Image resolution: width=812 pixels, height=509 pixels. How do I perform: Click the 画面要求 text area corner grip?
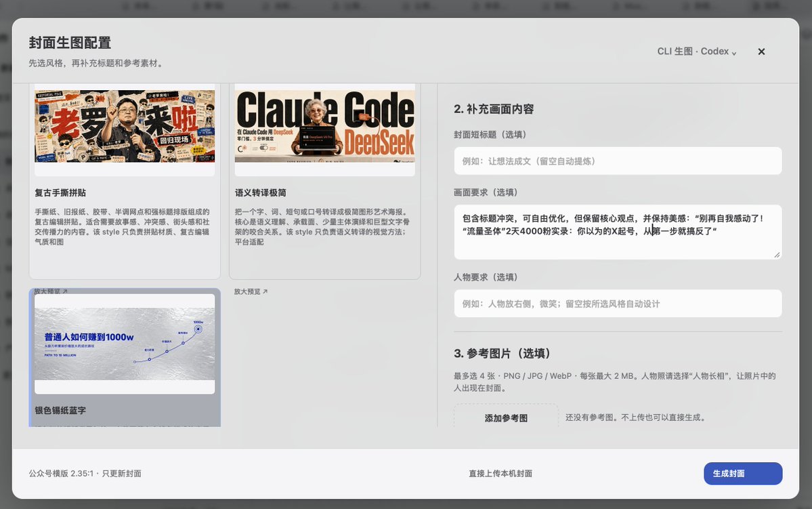[777, 255]
